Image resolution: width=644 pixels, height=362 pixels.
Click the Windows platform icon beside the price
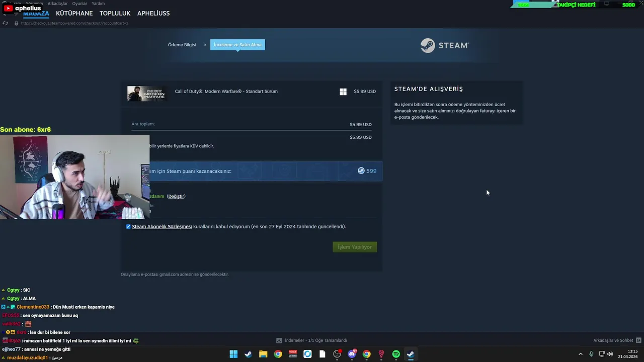tap(343, 92)
